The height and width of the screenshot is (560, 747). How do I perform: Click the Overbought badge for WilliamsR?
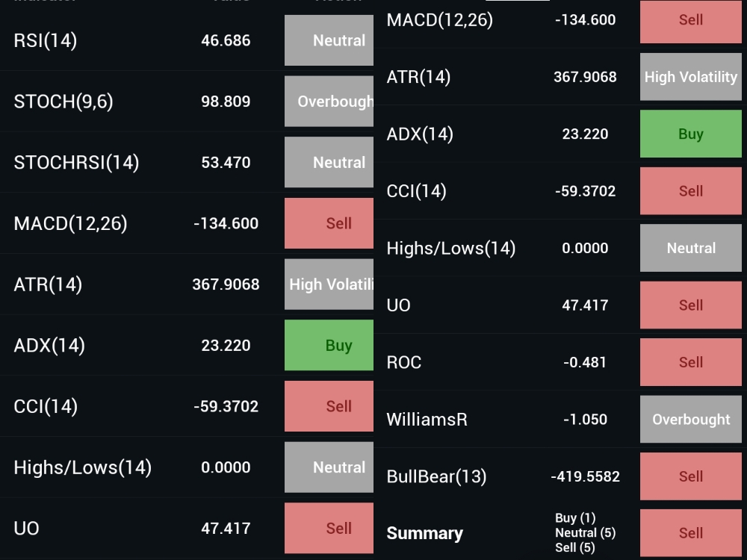pos(690,420)
